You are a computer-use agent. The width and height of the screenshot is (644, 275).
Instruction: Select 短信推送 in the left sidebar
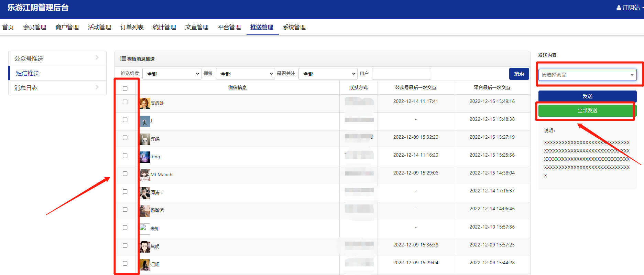[x=28, y=73]
